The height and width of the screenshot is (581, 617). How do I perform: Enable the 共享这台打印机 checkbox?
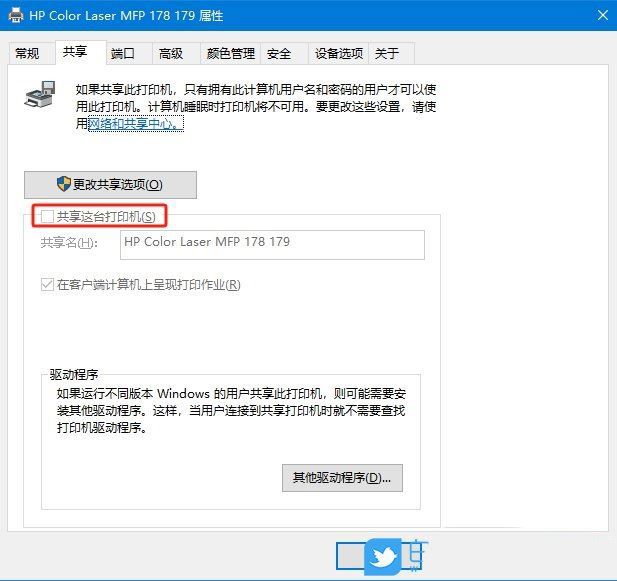click(47, 216)
